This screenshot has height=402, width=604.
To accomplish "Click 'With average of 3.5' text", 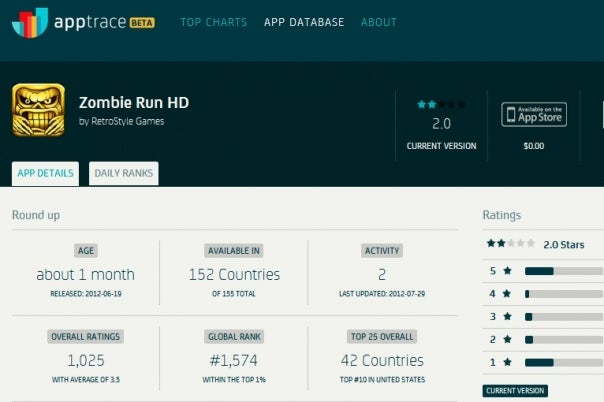I will point(86,380).
